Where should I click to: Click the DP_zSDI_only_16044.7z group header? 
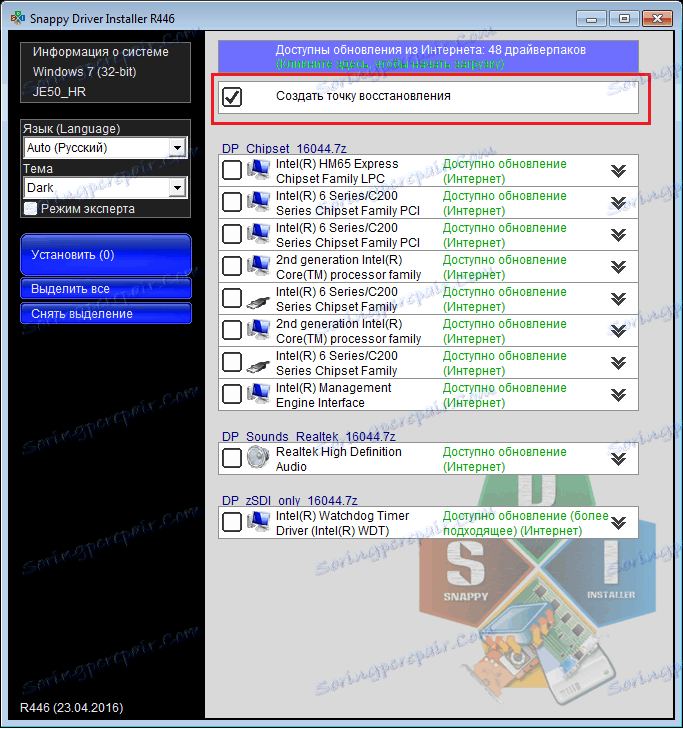coord(290,501)
